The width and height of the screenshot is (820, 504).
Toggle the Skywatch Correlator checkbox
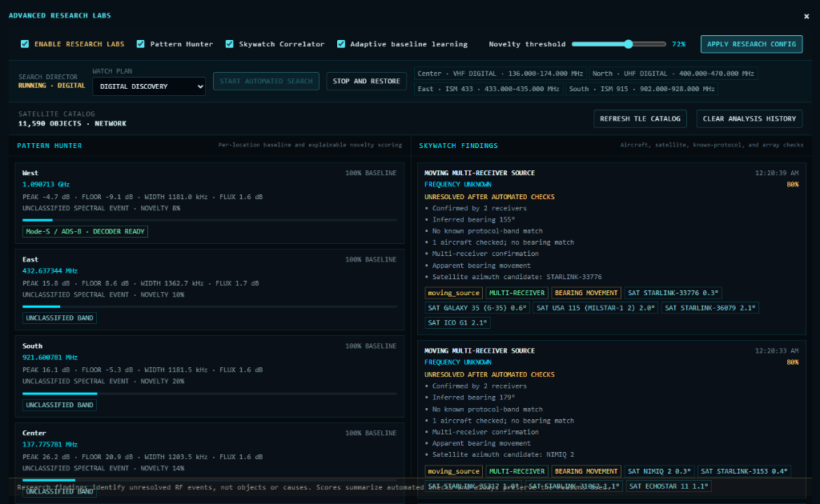pos(230,44)
